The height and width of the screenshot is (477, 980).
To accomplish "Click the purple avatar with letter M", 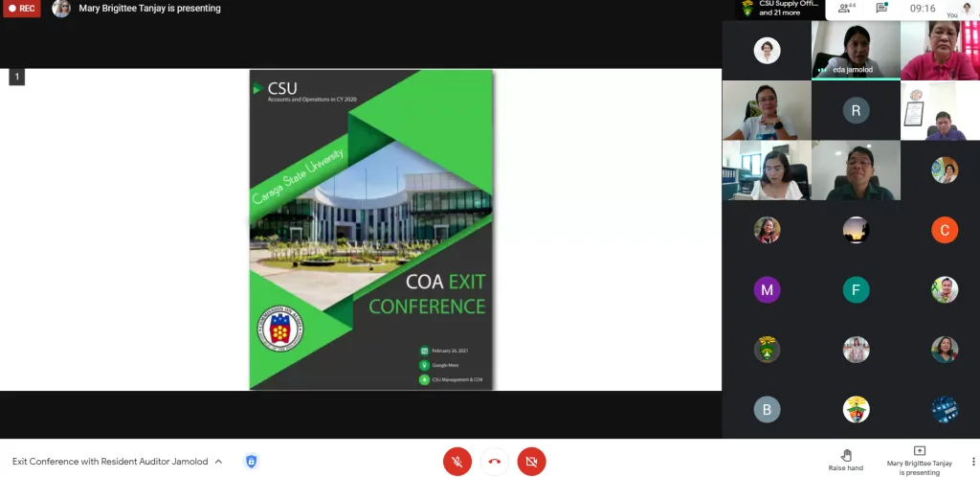I will [x=767, y=289].
